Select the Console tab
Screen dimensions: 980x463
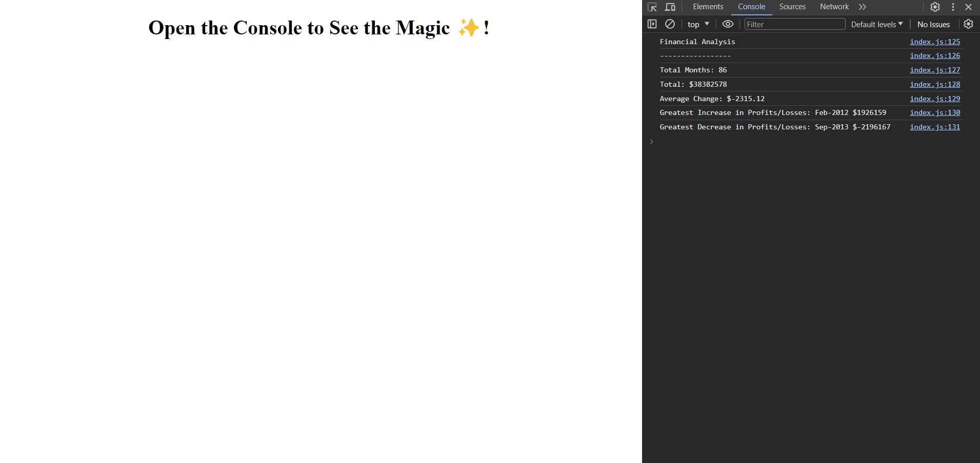751,7
